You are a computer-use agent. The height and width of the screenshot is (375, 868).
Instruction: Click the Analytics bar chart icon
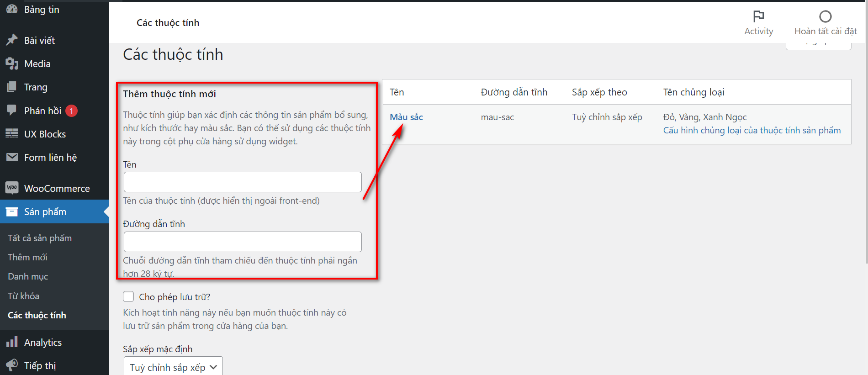click(12, 342)
